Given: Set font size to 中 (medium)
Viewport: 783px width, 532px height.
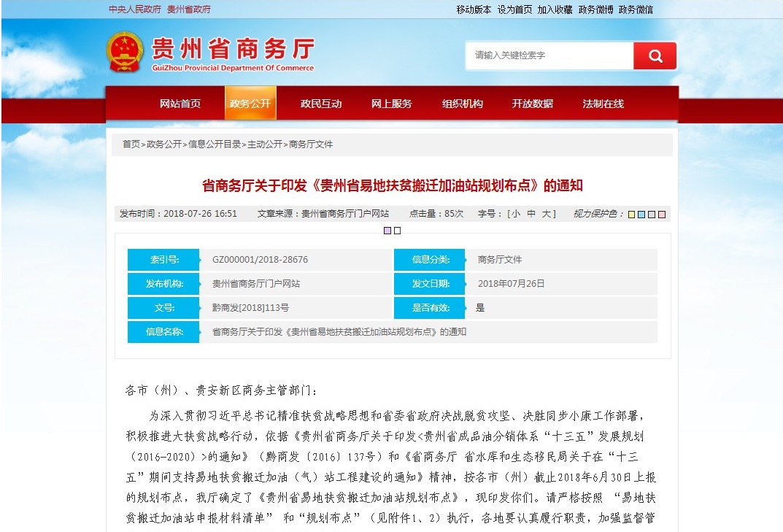Looking at the screenshot, I should pyautogui.click(x=531, y=214).
